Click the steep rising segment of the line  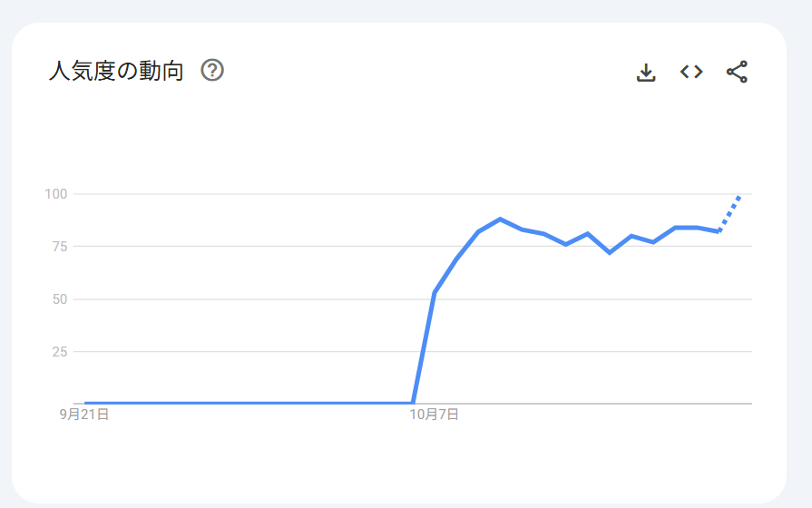[424, 347]
